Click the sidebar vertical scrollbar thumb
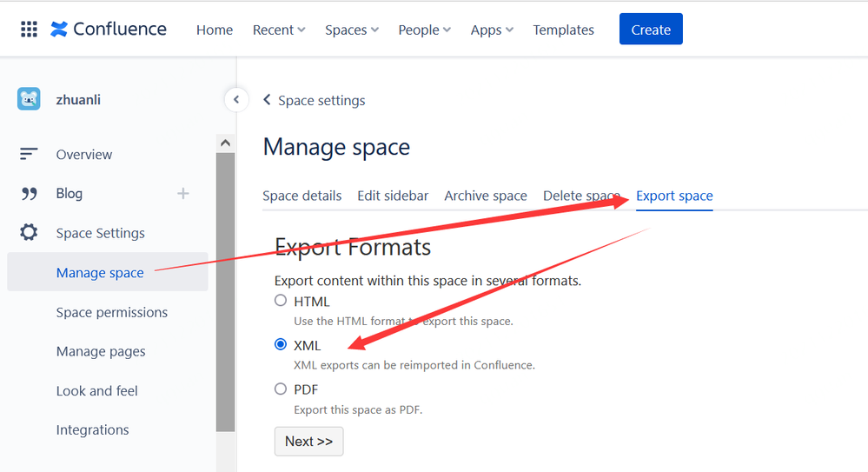 (x=225, y=292)
